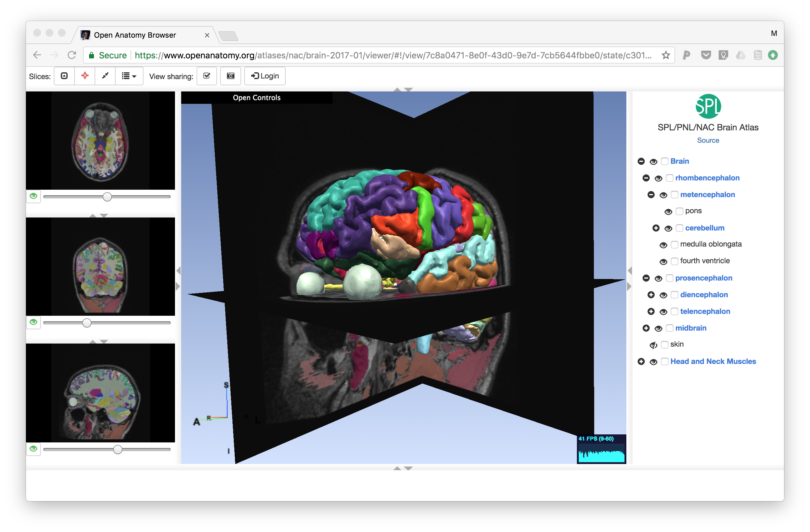Drag the axial slice position slider

[x=108, y=196]
